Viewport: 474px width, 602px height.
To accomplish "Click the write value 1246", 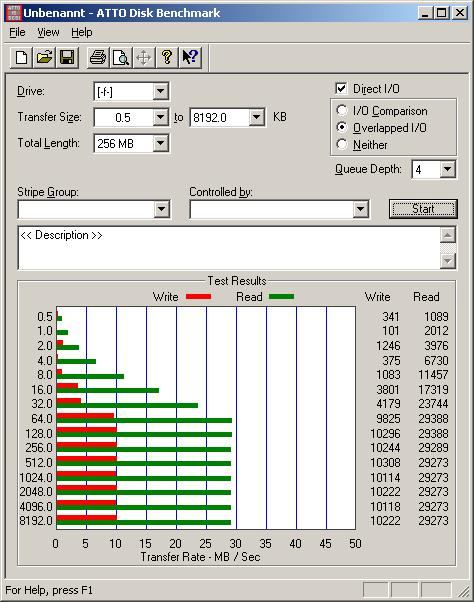I will pos(388,346).
